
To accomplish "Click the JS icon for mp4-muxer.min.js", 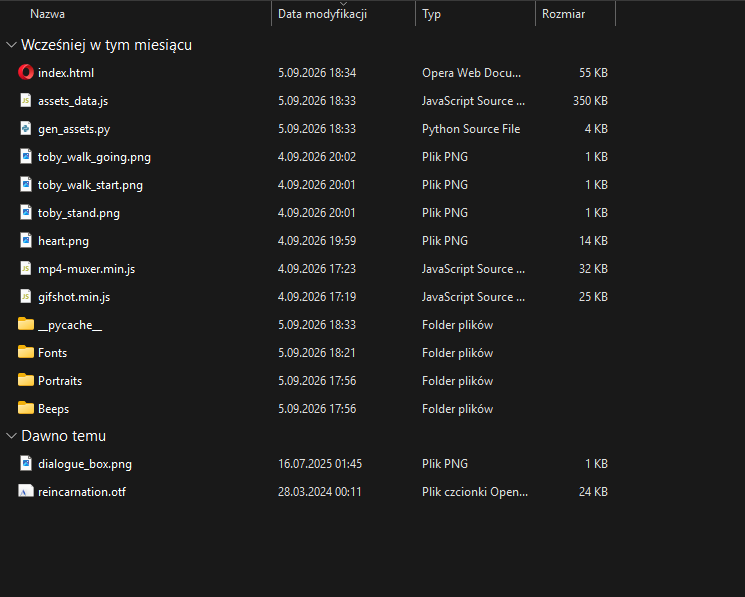I will click(26, 268).
